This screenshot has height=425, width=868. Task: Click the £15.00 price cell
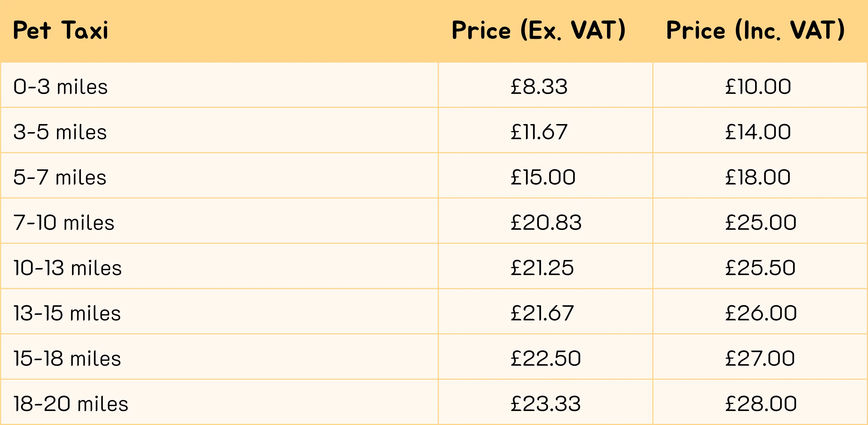[x=543, y=177]
